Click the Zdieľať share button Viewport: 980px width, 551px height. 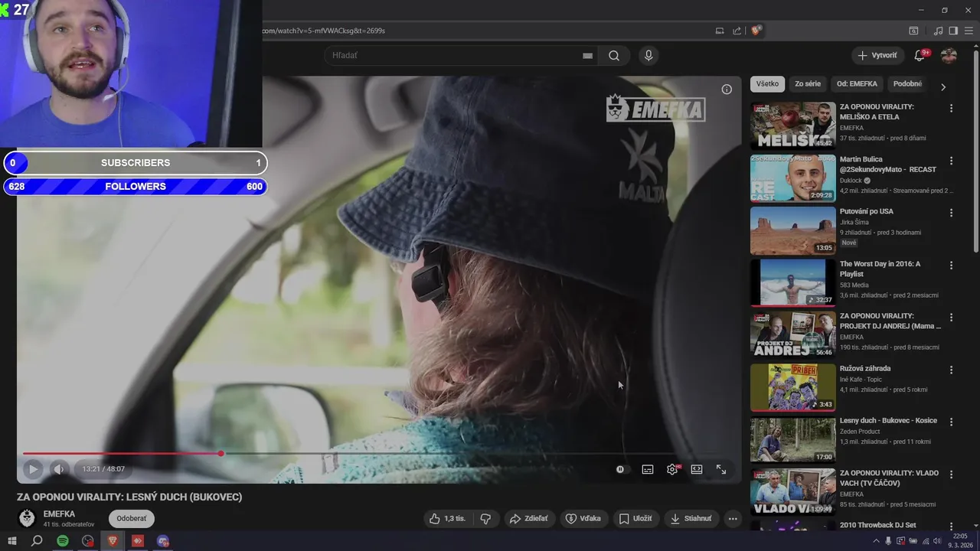pyautogui.click(x=528, y=518)
